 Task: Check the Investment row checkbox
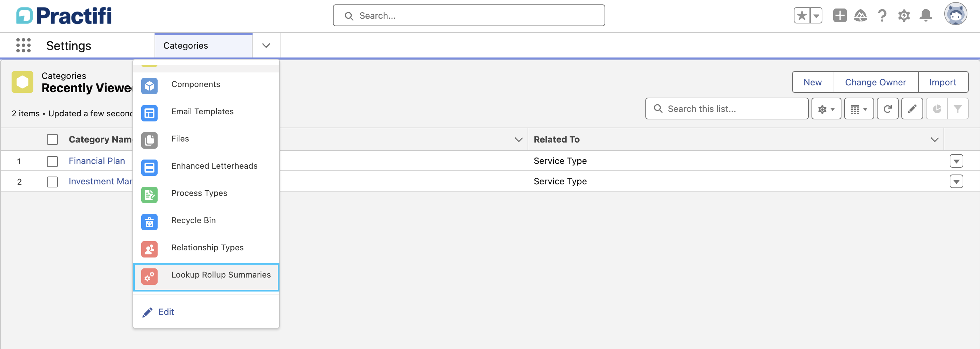click(x=52, y=182)
